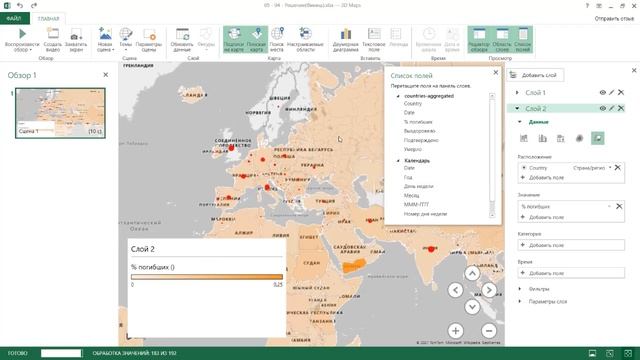Click the Undo arrow in title bar
Screen dimensions: 640x360
20,5
